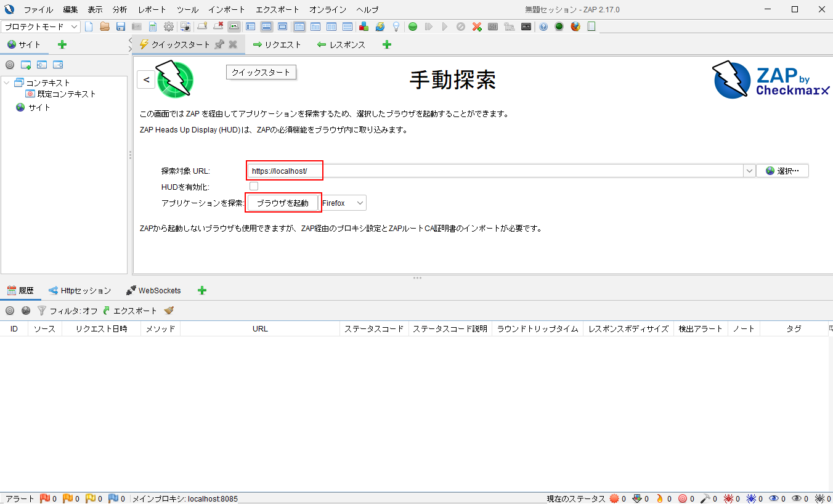Viewport: 833px width, 504px height.
Task: Click the Manage Add-ons colored blocks icon
Action: coord(364,26)
